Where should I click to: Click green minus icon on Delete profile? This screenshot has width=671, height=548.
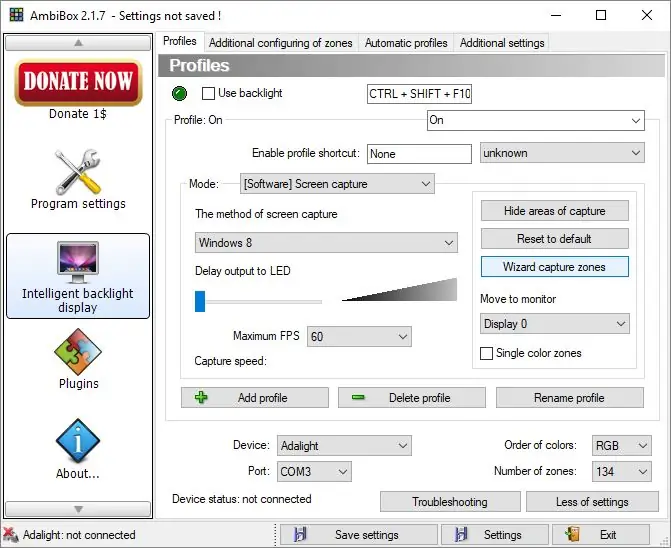[358, 397]
